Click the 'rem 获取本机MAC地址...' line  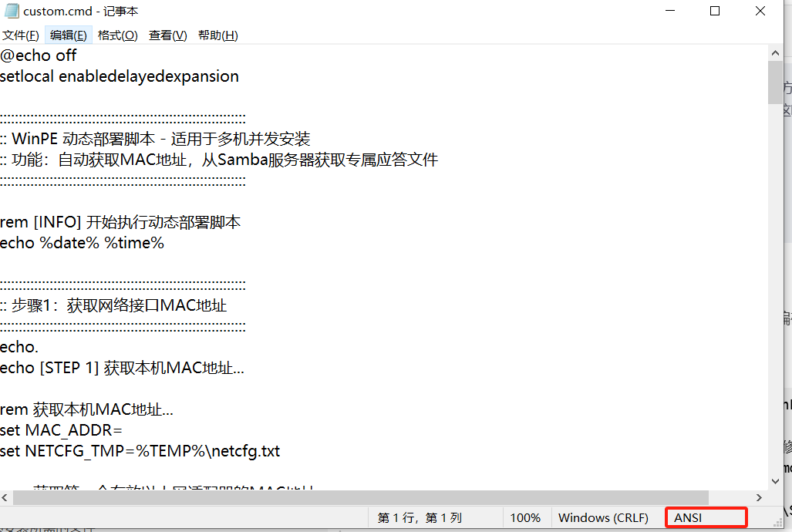click(x=86, y=409)
